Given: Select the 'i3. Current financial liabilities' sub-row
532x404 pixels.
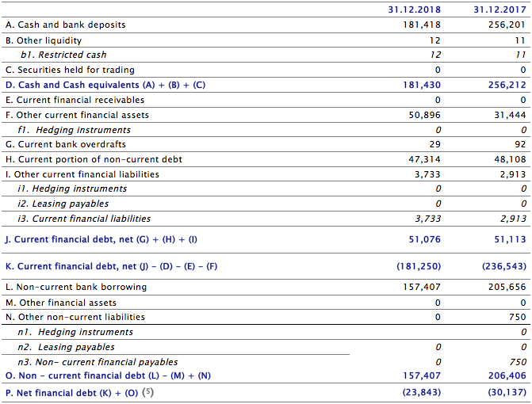Looking at the screenshot, I should [x=83, y=219].
